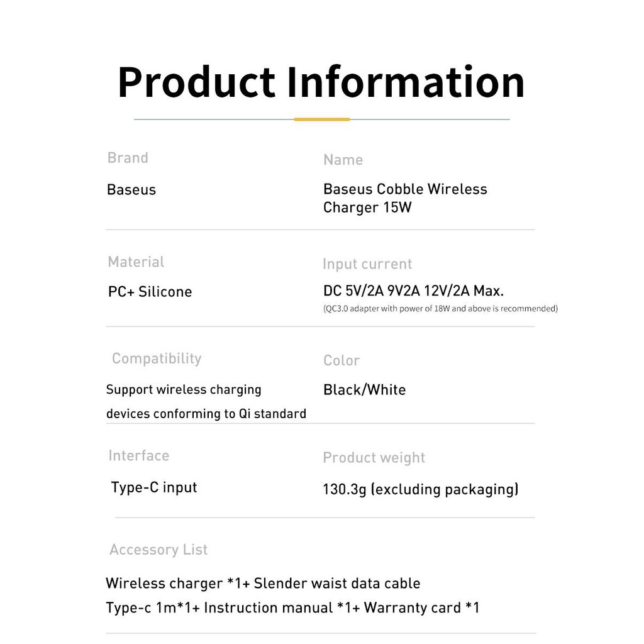
Task: Click the Material label
Action: coord(136,262)
